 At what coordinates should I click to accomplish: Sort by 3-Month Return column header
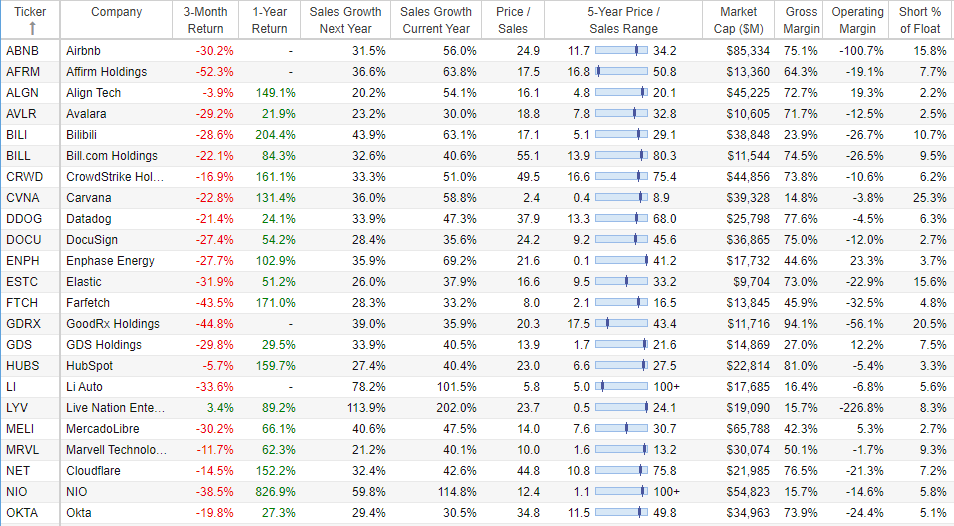(x=206, y=20)
